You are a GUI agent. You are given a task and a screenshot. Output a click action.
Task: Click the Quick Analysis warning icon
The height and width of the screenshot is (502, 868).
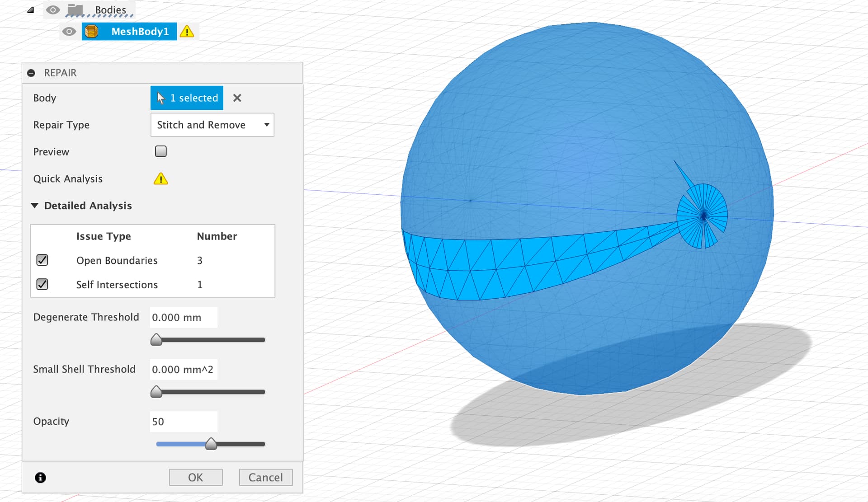160,179
